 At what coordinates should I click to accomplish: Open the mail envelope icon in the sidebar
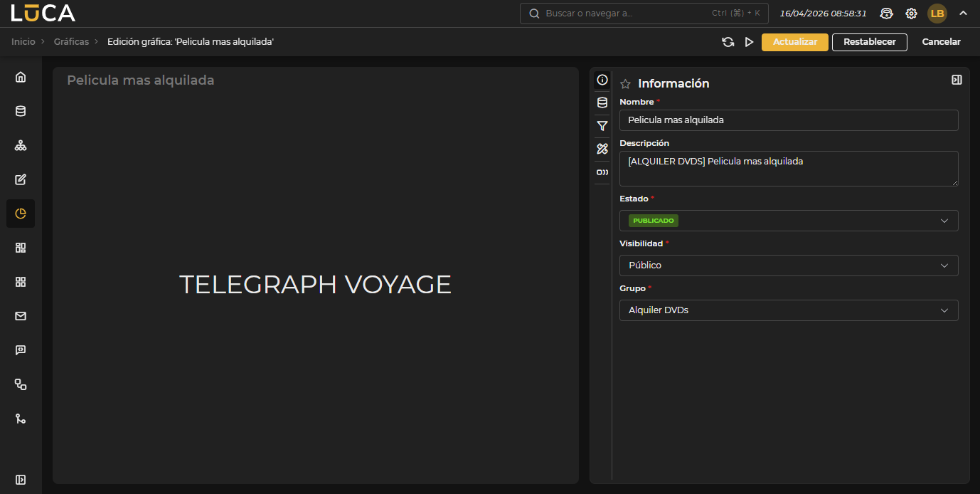(21, 316)
